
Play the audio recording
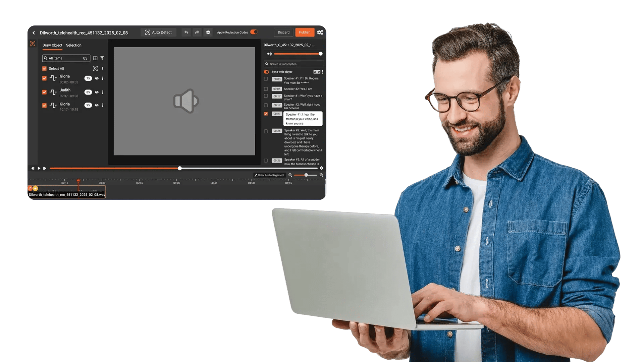click(x=39, y=168)
